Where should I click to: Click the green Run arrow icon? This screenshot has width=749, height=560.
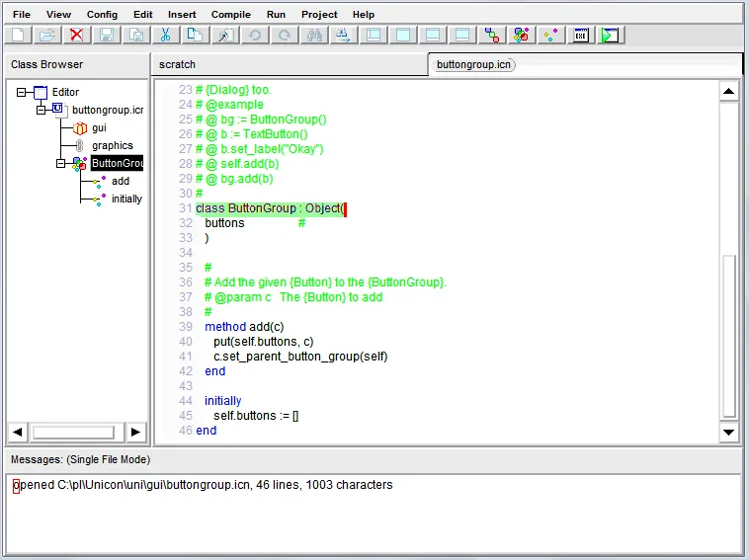(x=610, y=35)
